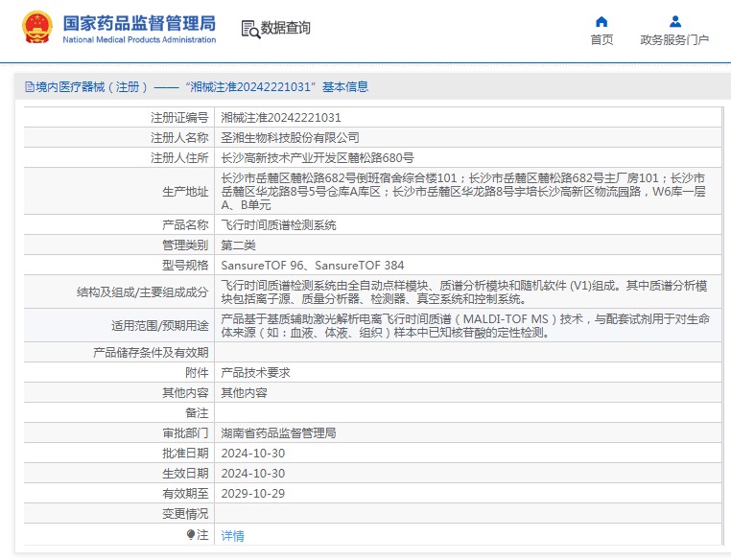Click the 产品储存条件及有效期 label
This screenshot has width=731, height=560.
coord(151,353)
